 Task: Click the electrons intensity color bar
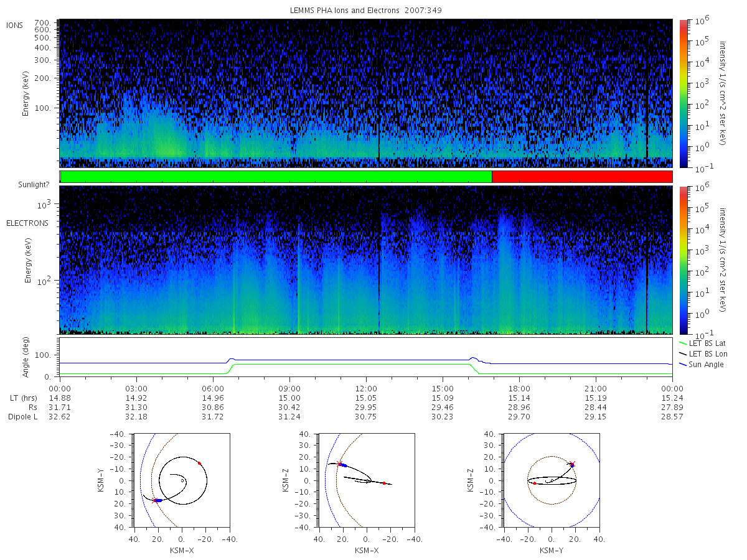click(683, 259)
